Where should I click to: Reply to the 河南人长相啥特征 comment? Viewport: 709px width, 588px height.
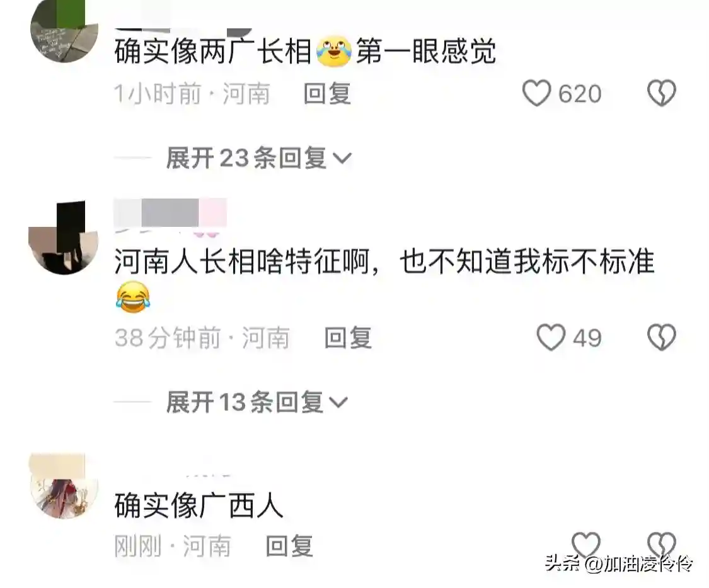[348, 338]
